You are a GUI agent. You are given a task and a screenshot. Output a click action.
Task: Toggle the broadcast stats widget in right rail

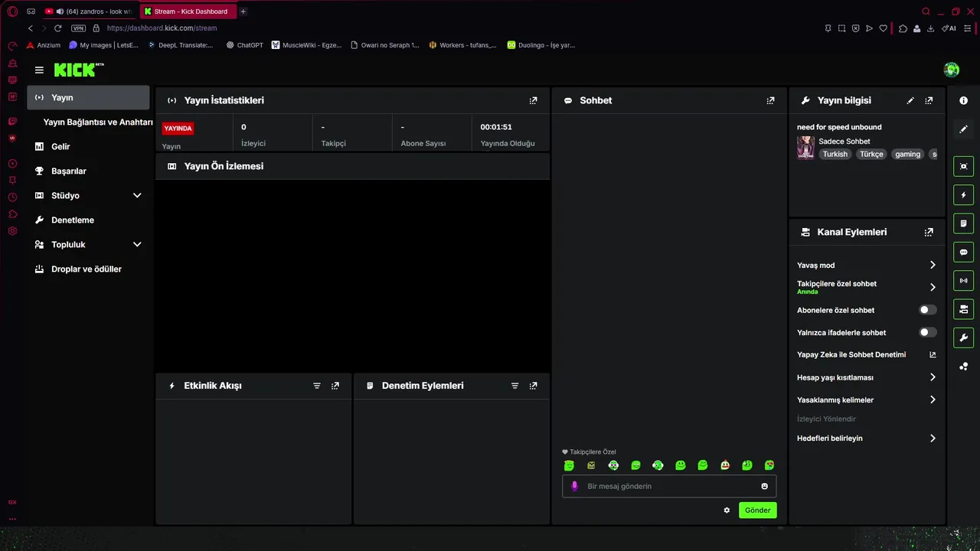click(x=964, y=280)
